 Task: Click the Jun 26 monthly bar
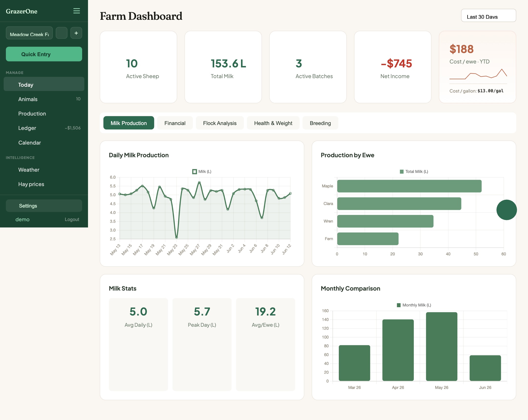(485, 368)
